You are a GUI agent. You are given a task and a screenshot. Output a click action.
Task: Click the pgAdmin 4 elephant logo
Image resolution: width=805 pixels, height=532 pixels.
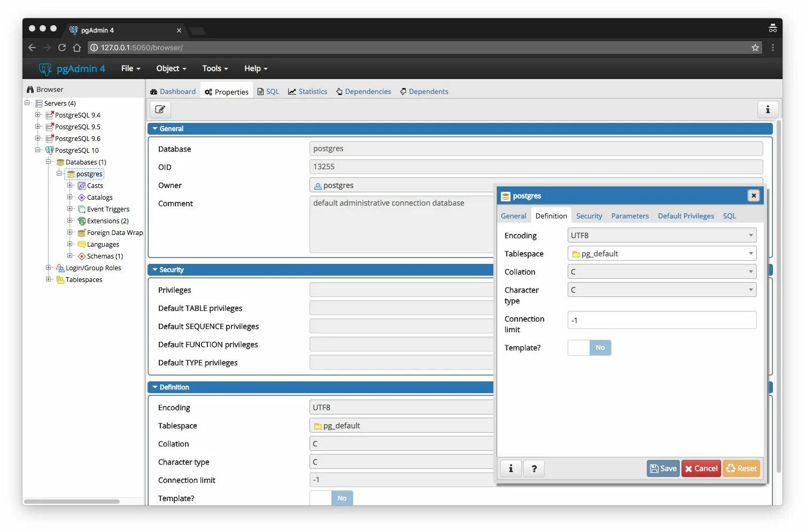tap(45, 69)
